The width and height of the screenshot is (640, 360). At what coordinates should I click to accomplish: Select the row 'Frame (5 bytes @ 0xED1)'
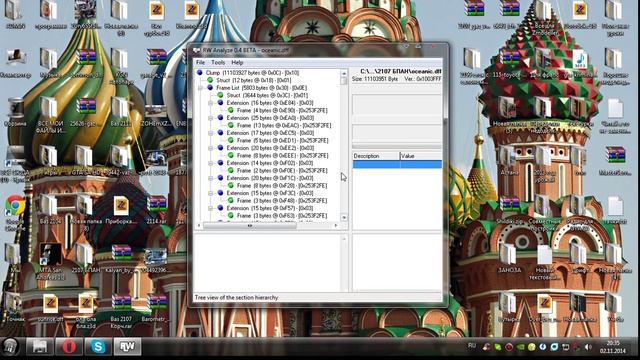click(x=282, y=140)
